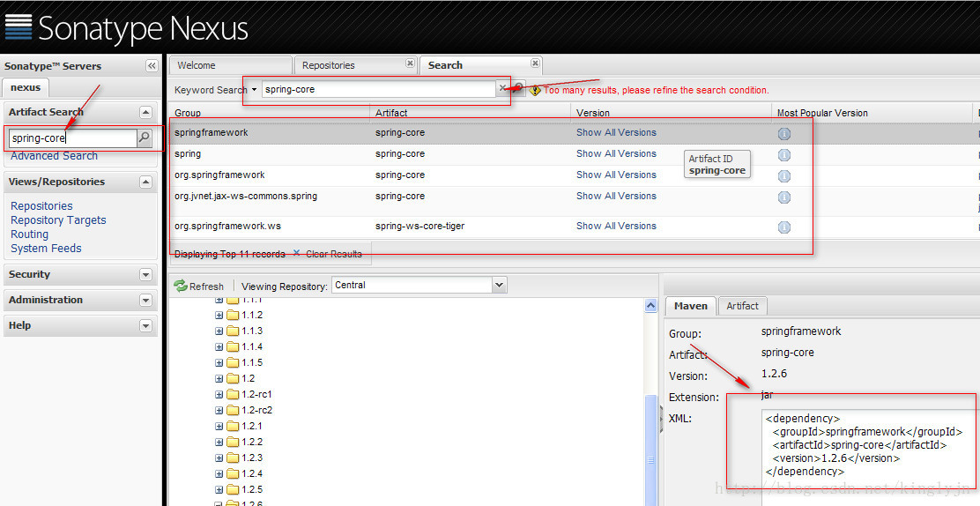
Task: Click the tree scrollbar up arrow
Action: tap(650, 305)
